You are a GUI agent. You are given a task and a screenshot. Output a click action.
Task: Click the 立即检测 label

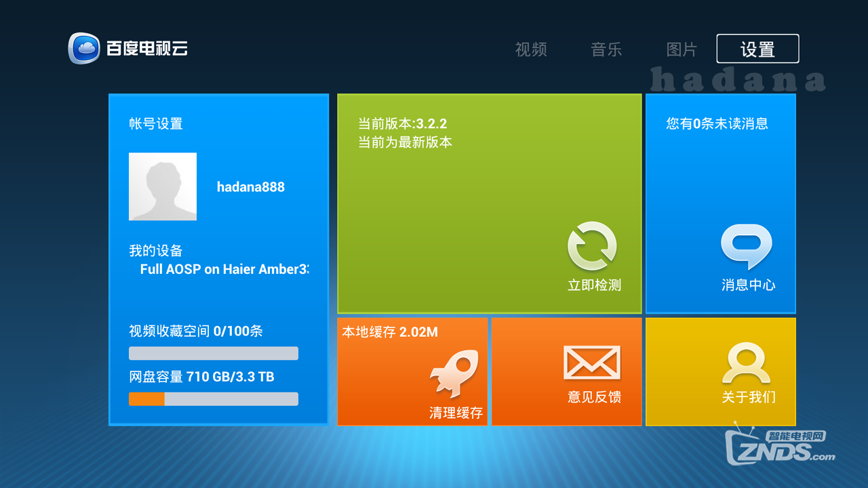coord(594,285)
